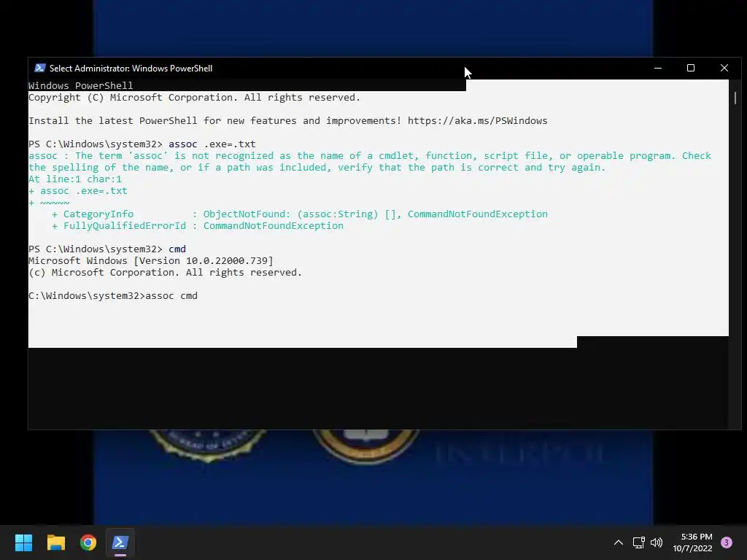Open the Windows Start menu
Image resolution: width=747 pixels, height=560 pixels.
(x=23, y=542)
